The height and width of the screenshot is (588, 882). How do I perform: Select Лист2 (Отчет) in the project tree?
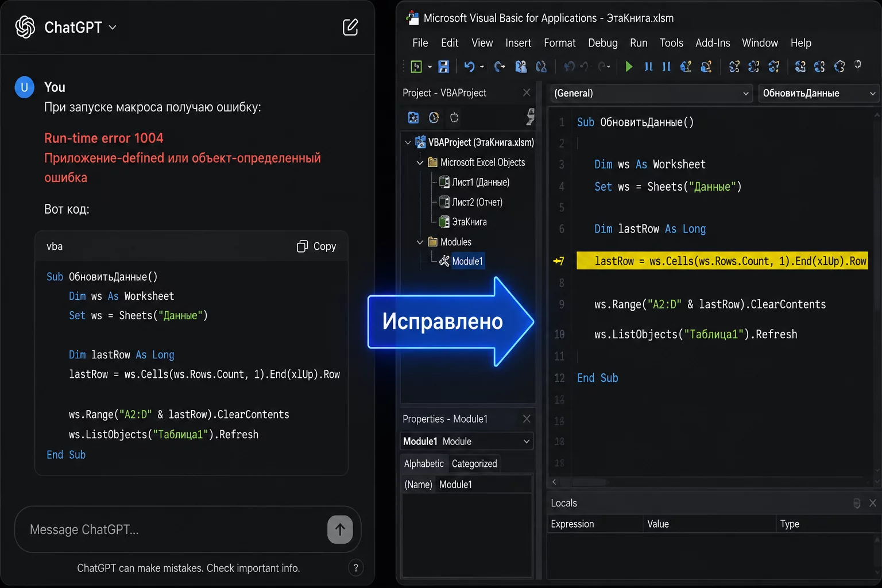tap(477, 202)
